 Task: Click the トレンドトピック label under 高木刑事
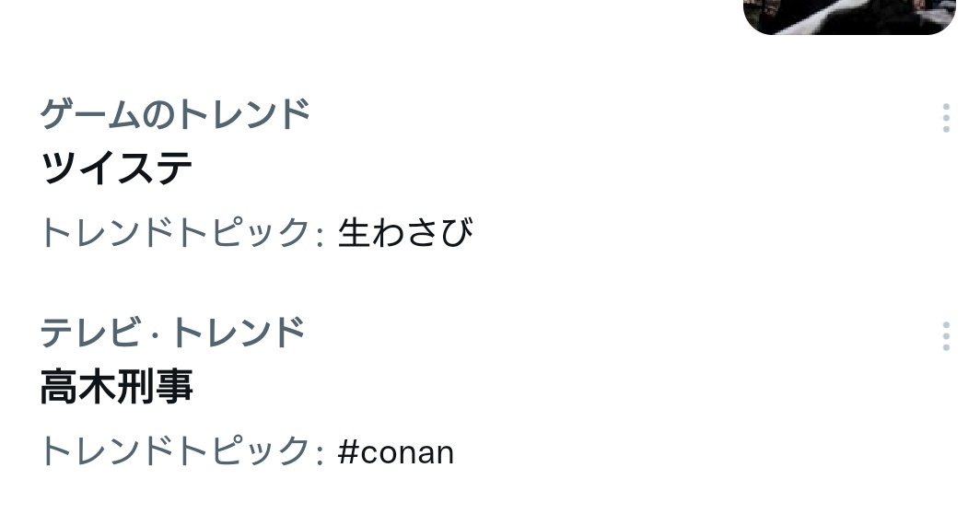pos(181,451)
